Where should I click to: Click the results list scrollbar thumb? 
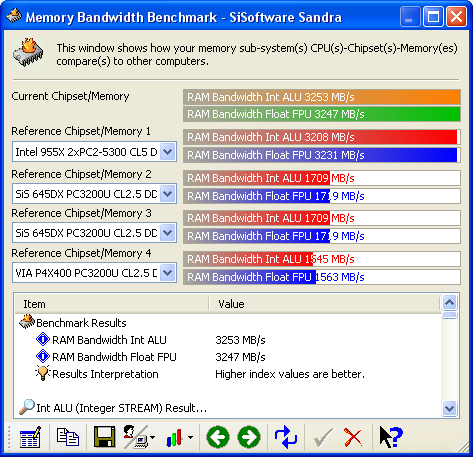pos(450,315)
